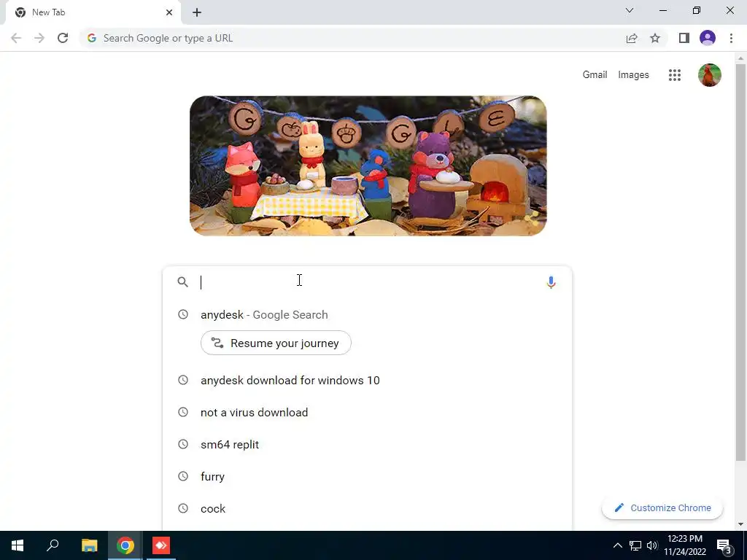Open the Google apps grid
The image size is (747, 560).
pos(675,75)
